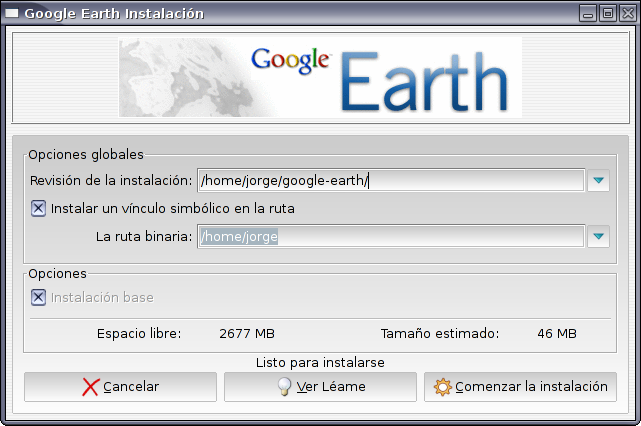
Task: Click the gear icon on Comenzar la instalación
Action: click(x=442, y=387)
